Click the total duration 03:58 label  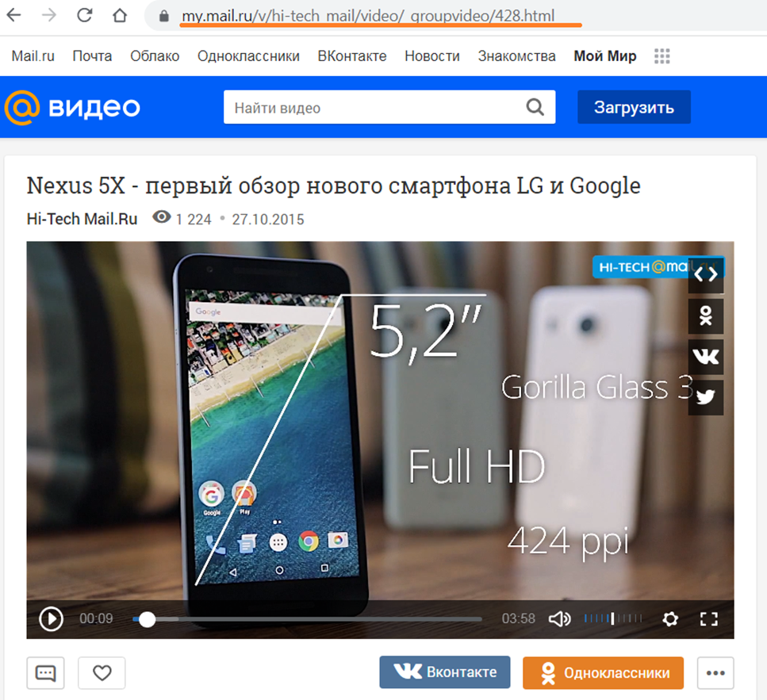519,619
